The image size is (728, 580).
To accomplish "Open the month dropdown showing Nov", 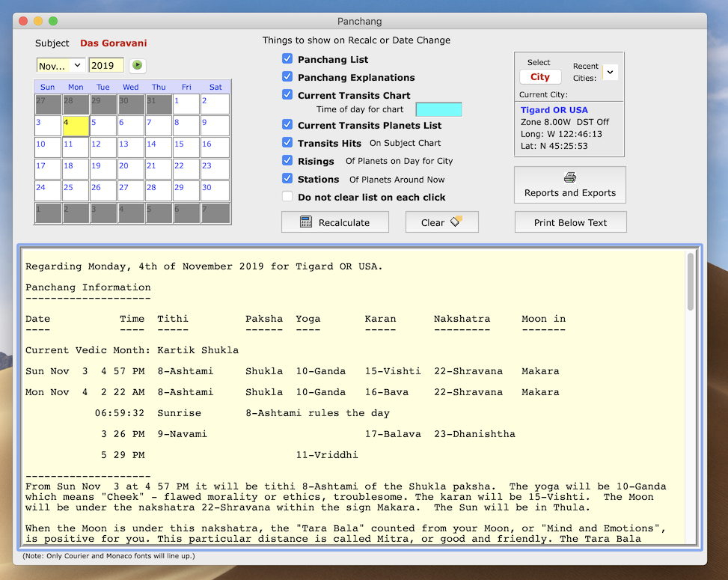I will [x=61, y=65].
